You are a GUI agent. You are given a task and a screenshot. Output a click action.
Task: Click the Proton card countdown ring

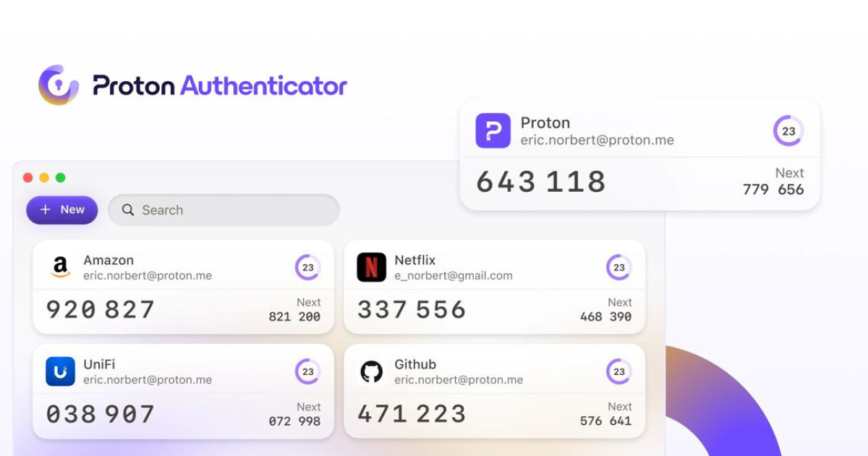788,131
